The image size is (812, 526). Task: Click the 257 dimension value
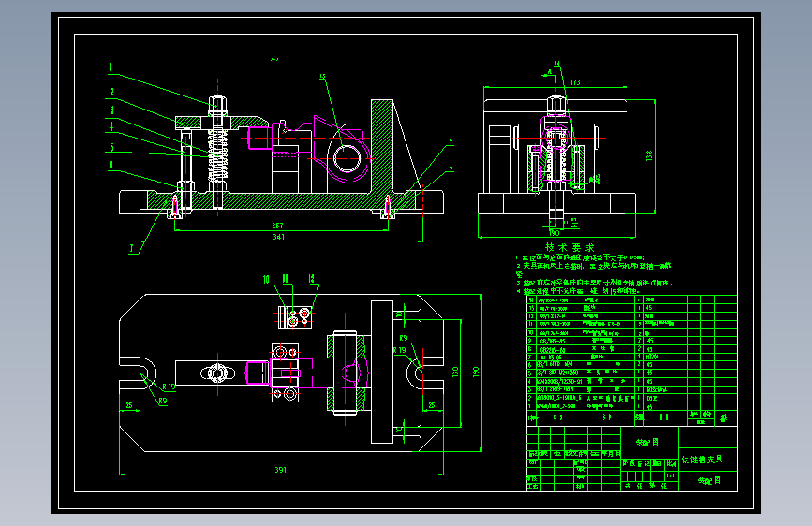(277, 226)
